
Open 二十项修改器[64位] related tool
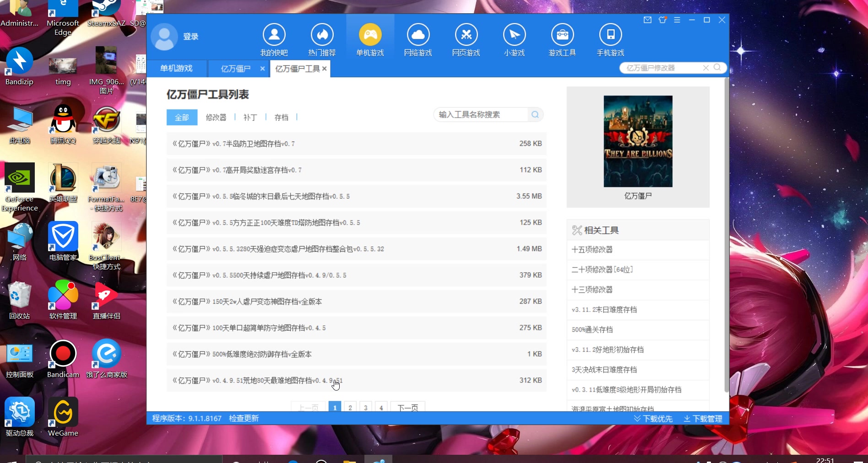point(638,270)
